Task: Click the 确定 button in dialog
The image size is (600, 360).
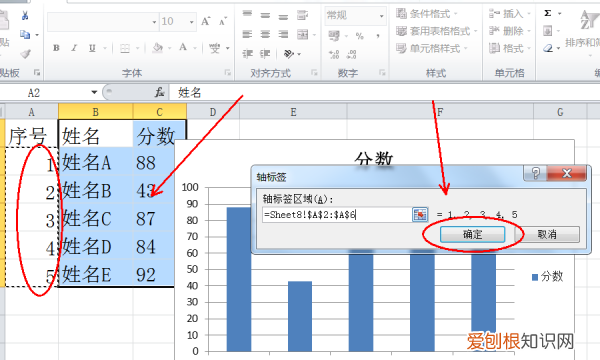Action: coord(473,234)
